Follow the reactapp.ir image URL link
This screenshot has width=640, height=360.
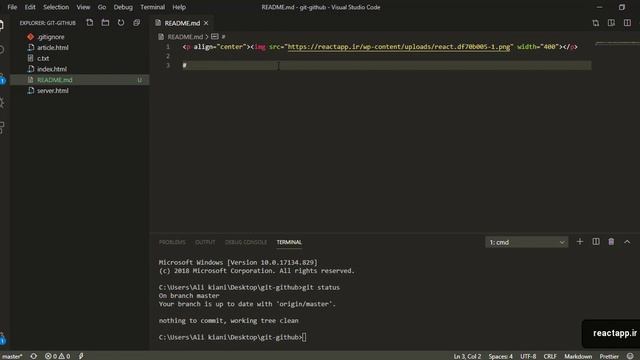(x=399, y=47)
